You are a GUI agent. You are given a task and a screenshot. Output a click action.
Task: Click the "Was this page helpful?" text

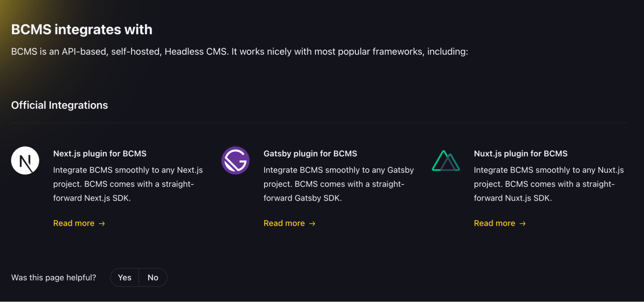click(54, 278)
